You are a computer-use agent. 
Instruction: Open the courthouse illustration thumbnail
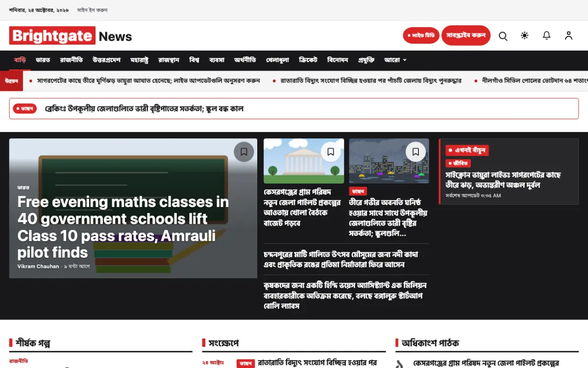[304, 161]
